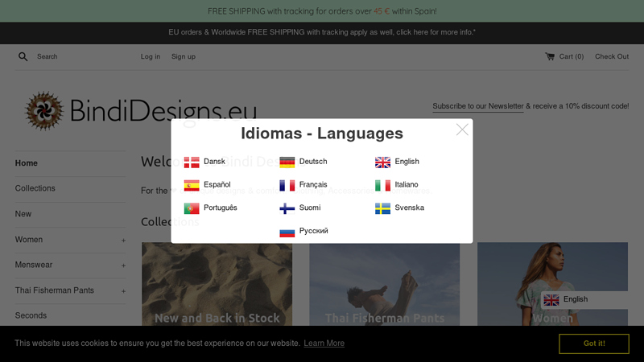Screen dimensions: 644x362
Task: Accept cookies with Got it! button
Action: (594, 343)
